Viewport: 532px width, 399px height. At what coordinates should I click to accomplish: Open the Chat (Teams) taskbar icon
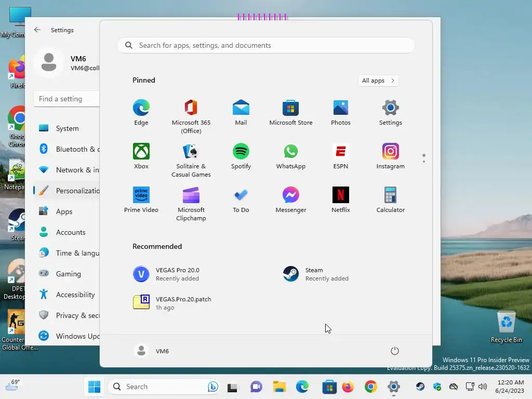click(256, 387)
